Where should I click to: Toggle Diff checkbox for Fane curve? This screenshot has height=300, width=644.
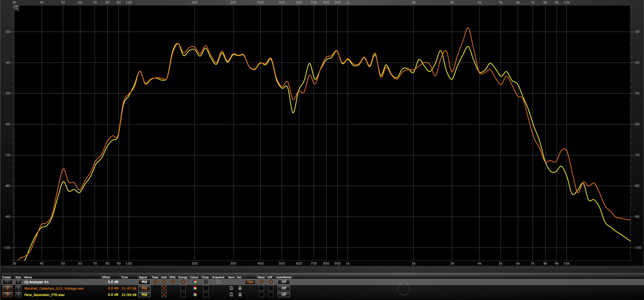(271, 294)
